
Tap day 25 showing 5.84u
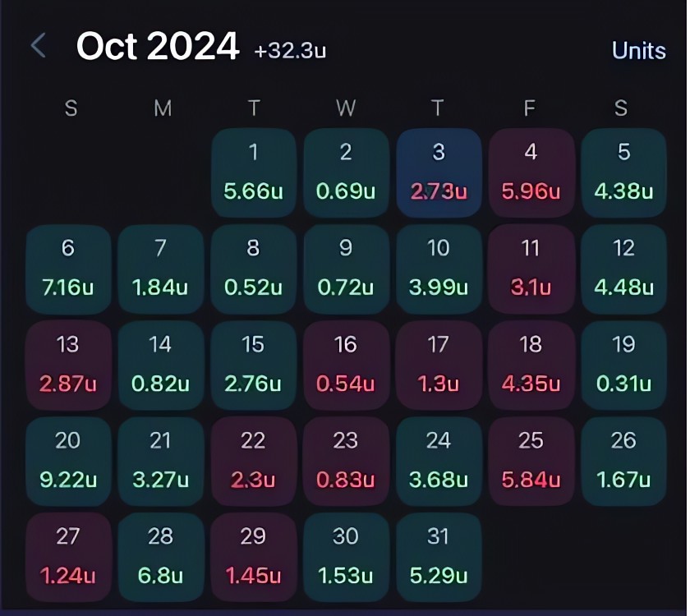[531, 462]
